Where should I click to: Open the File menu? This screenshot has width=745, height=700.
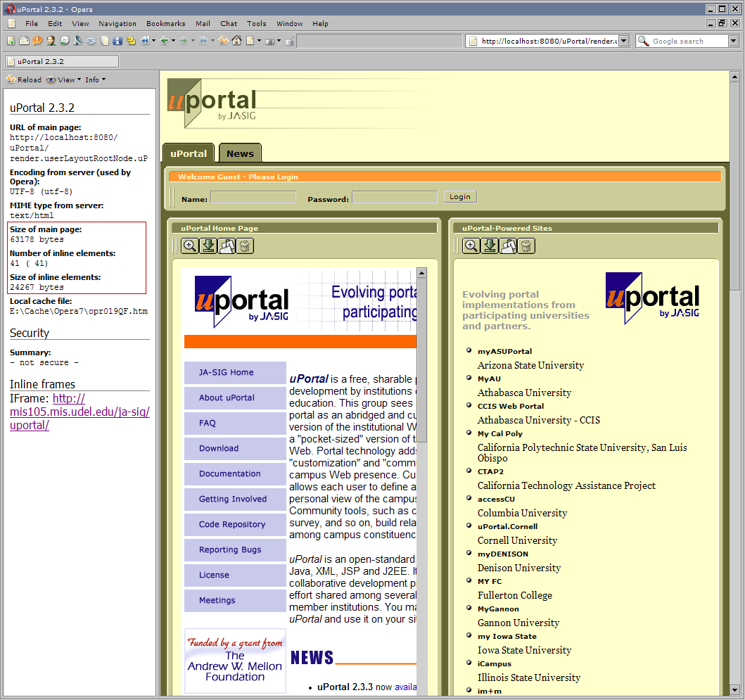(32, 23)
